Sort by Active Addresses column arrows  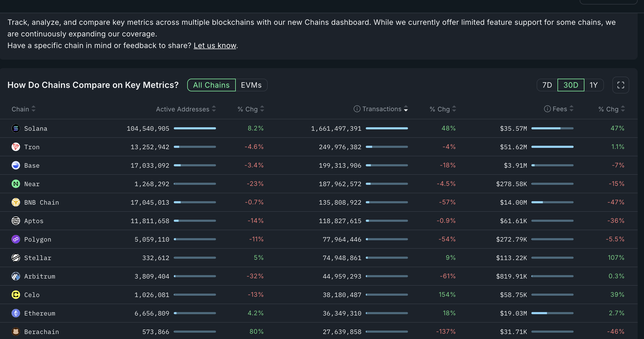[214, 109]
